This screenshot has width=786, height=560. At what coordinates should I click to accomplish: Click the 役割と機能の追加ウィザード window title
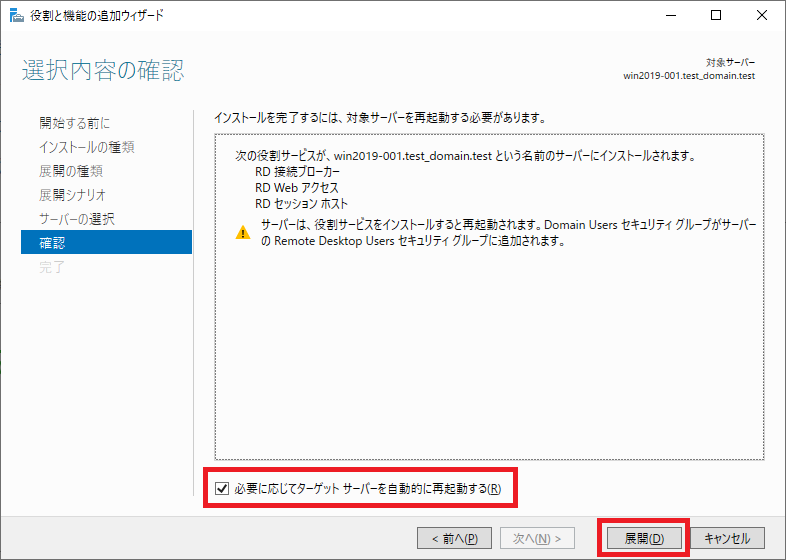97,16
